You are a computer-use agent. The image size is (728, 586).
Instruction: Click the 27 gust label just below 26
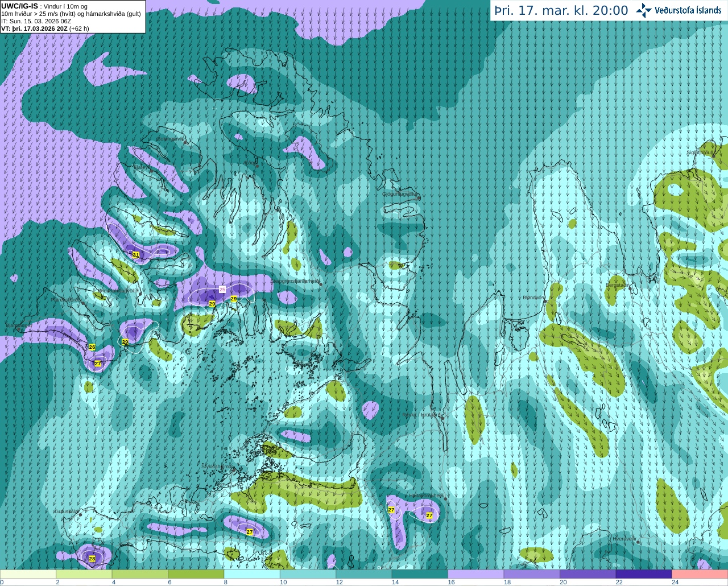pyautogui.click(x=98, y=363)
